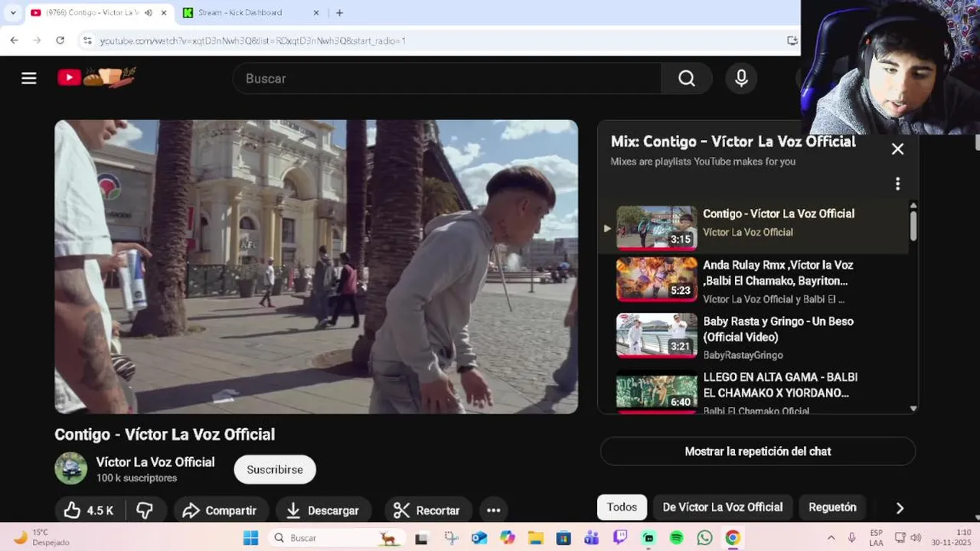Open Chrome from the taskbar

pos(733,538)
